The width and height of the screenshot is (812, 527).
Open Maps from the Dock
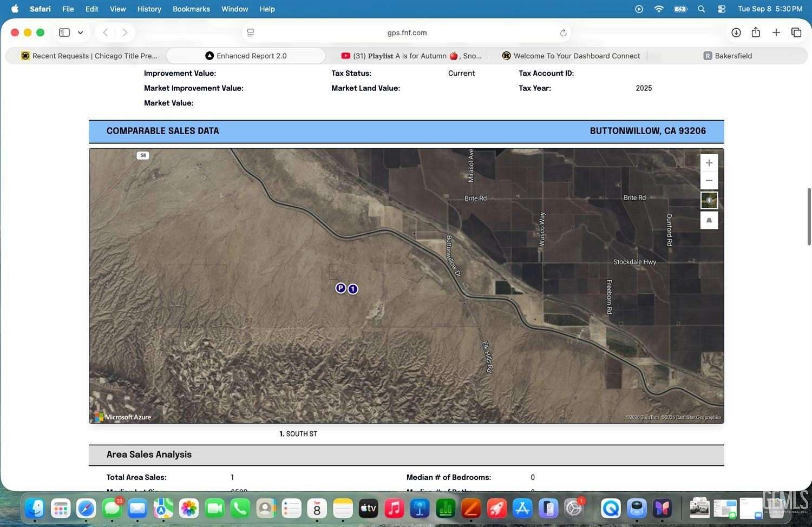click(x=163, y=508)
